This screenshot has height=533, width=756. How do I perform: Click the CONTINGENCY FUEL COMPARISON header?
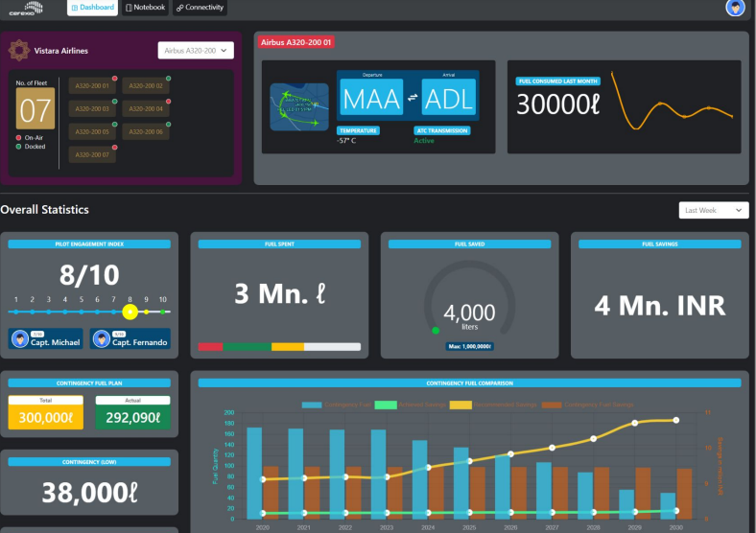tap(469, 383)
